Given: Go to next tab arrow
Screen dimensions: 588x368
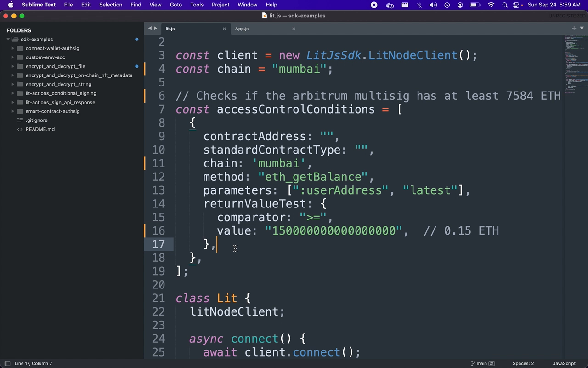Looking at the screenshot, I should [x=155, y=29].
